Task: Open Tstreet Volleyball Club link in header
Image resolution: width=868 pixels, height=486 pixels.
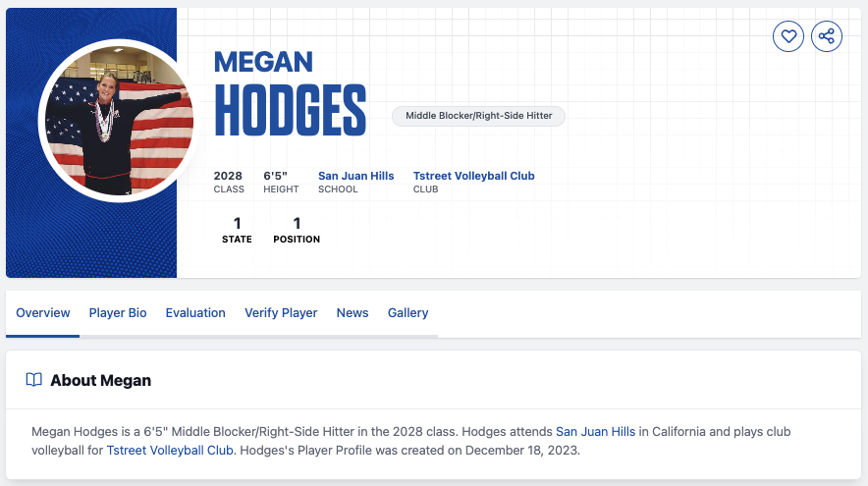Action: [x=473, y=176]
